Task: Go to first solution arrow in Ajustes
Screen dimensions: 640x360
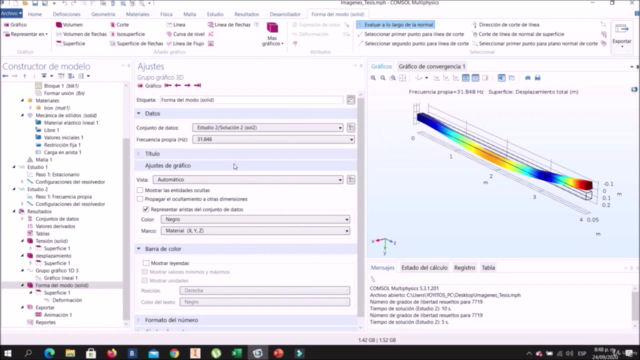Action: pos(168,86)
